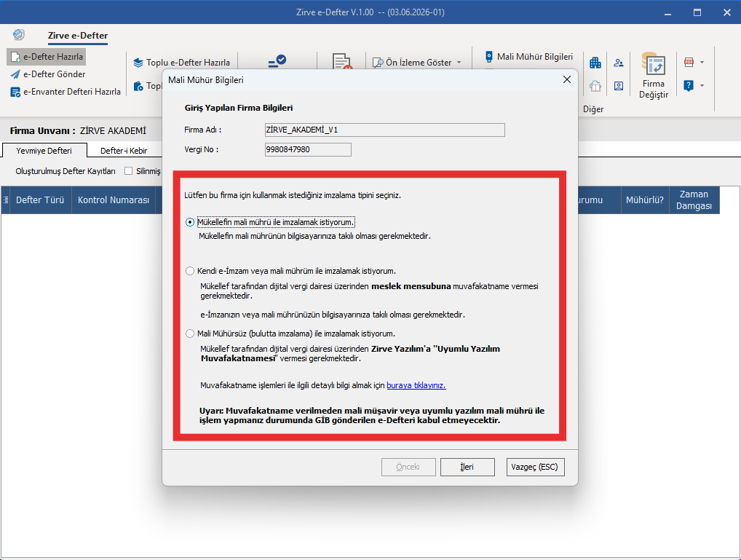This screenshot has height=560, width=741.
Task: Select the Zirve e-Defter ribbon tab
Action: pos(77,36)
